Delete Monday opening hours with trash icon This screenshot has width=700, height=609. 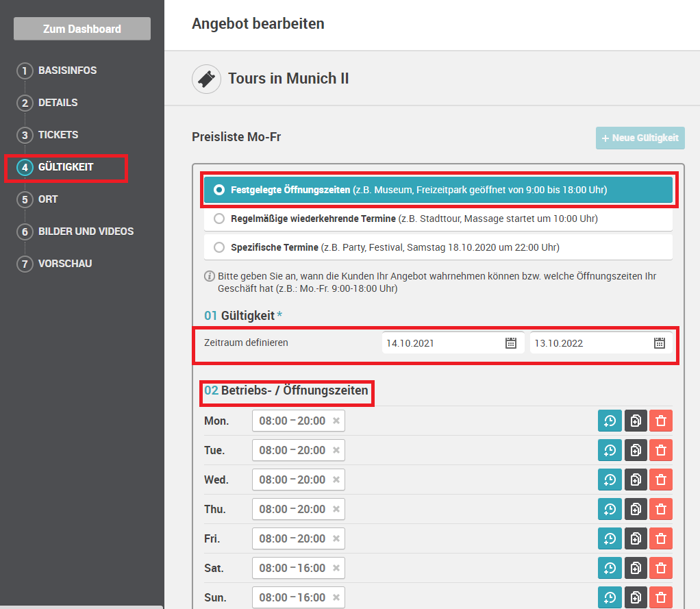661,421
